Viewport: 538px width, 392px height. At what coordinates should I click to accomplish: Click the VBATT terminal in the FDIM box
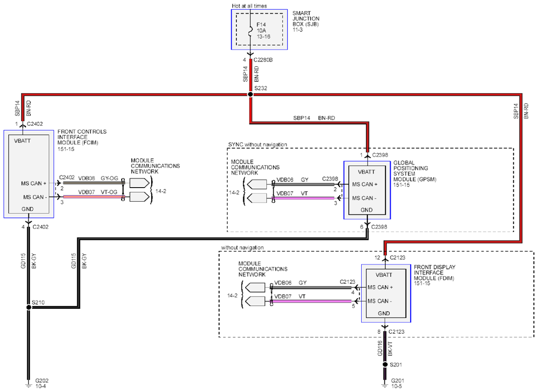pyautogui.click(x=384, y=275)
